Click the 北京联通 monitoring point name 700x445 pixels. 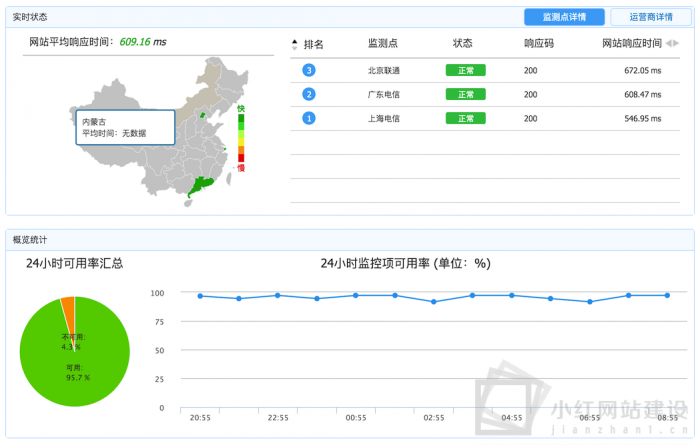pyautogui.click(x=383, y=70)
